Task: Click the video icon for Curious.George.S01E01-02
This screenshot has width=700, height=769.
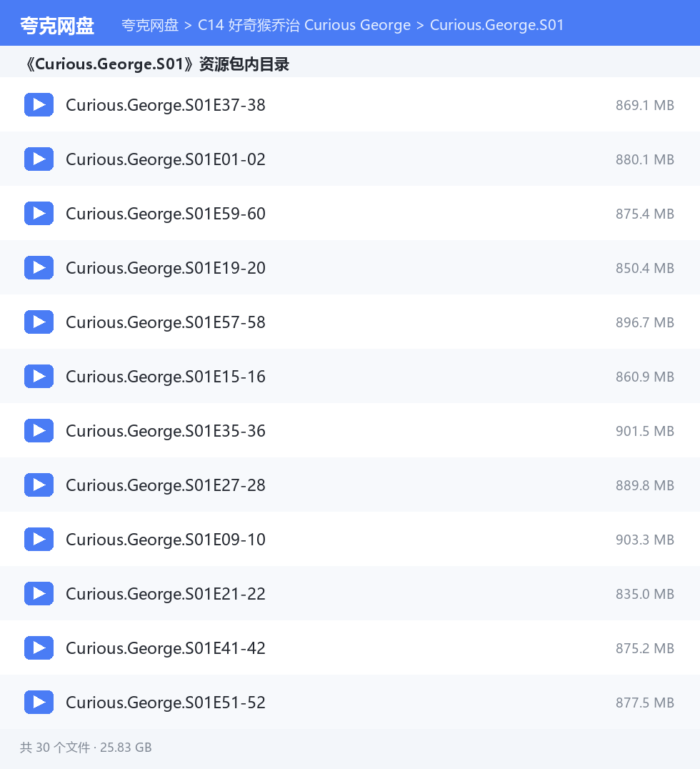Action: point(39,159)
